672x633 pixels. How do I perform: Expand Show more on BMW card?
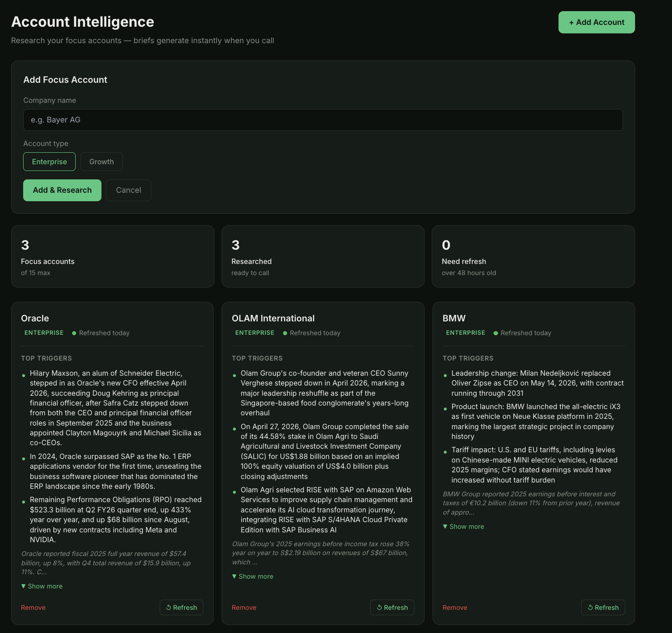[463, 527]
